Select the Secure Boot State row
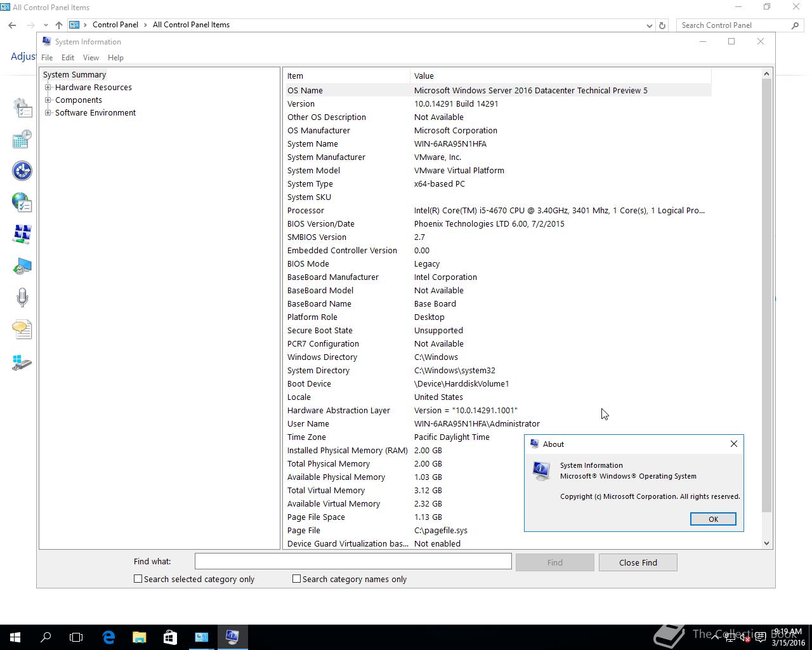 (498, 330)
